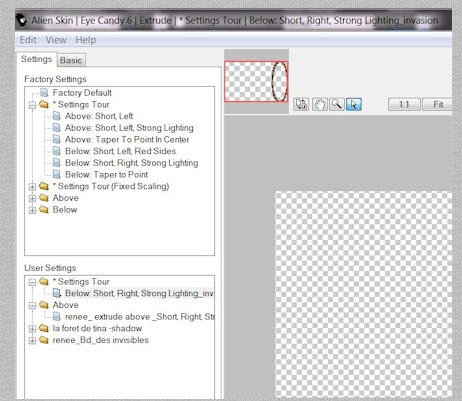The image size is (462, 401).
Task: Open the View menu
Action: coord(56,40)
